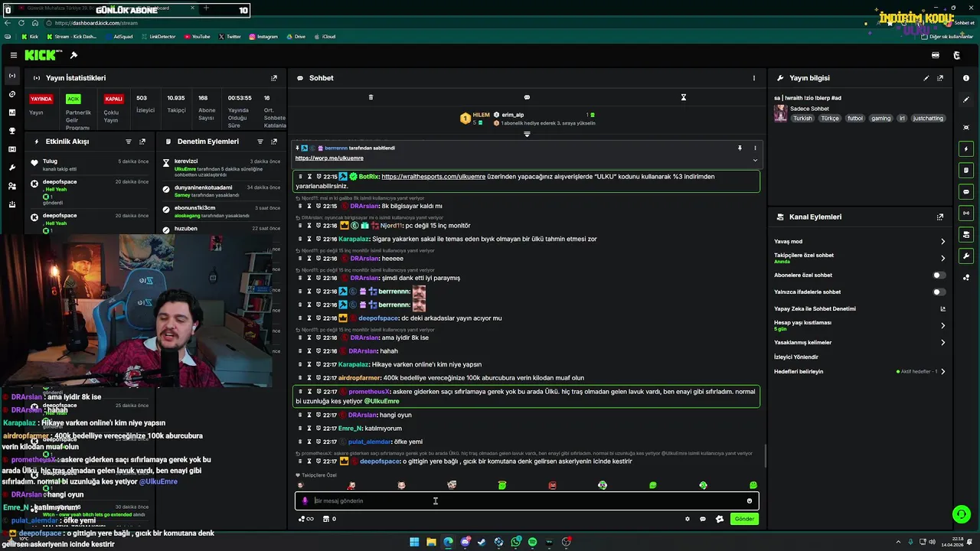Open Sohbet panel three-dot menu
Image resolution: width=980 pixels, height=551 pixels.
753,78
